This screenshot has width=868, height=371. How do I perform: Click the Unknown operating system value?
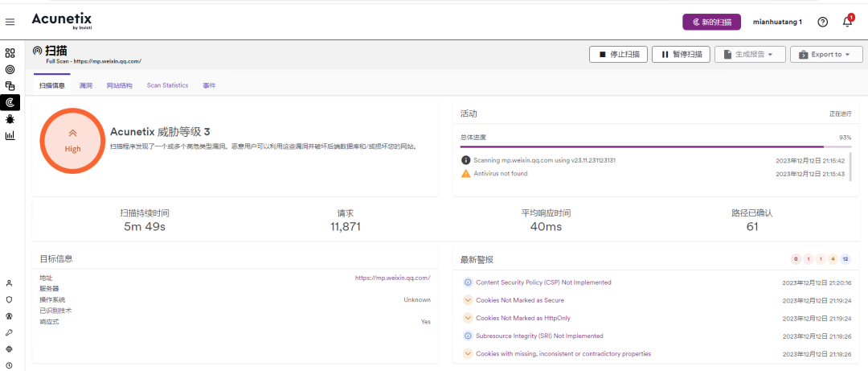(x=417, y=299)
